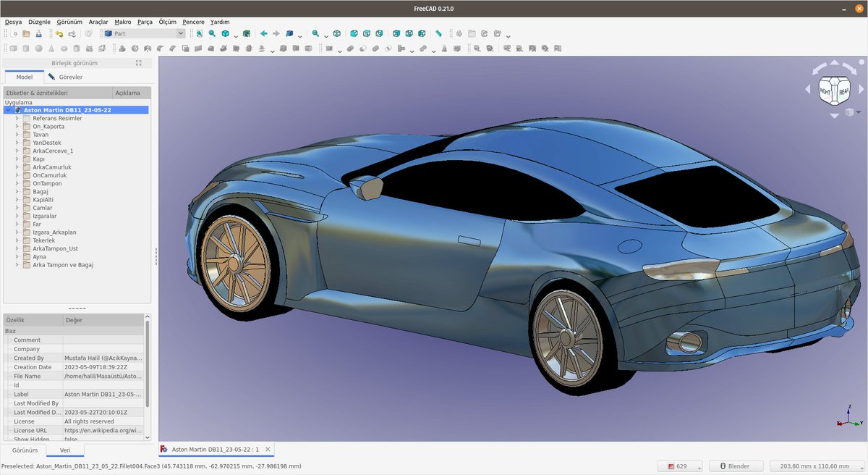
Task: Toggle 3D measurements icon
Action: (545, 49)
